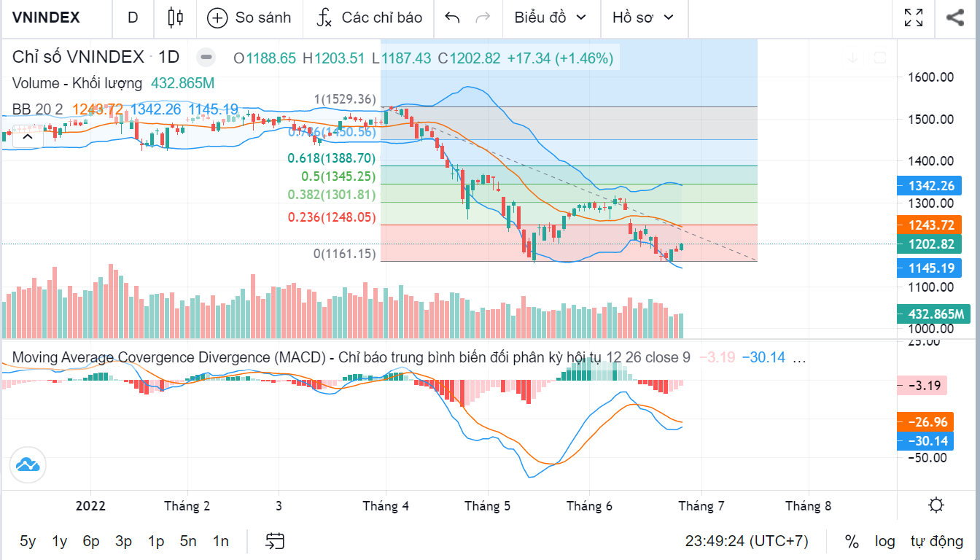Viewport: 980px width, 560px height.
Task: Toggle tự động auto scale
Action: [x=937, y=542]
